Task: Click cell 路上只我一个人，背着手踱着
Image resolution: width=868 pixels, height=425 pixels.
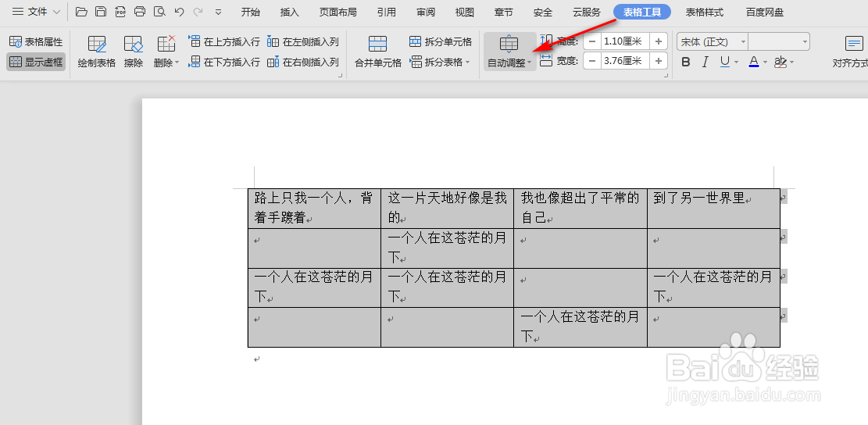Action: [314, 208]
